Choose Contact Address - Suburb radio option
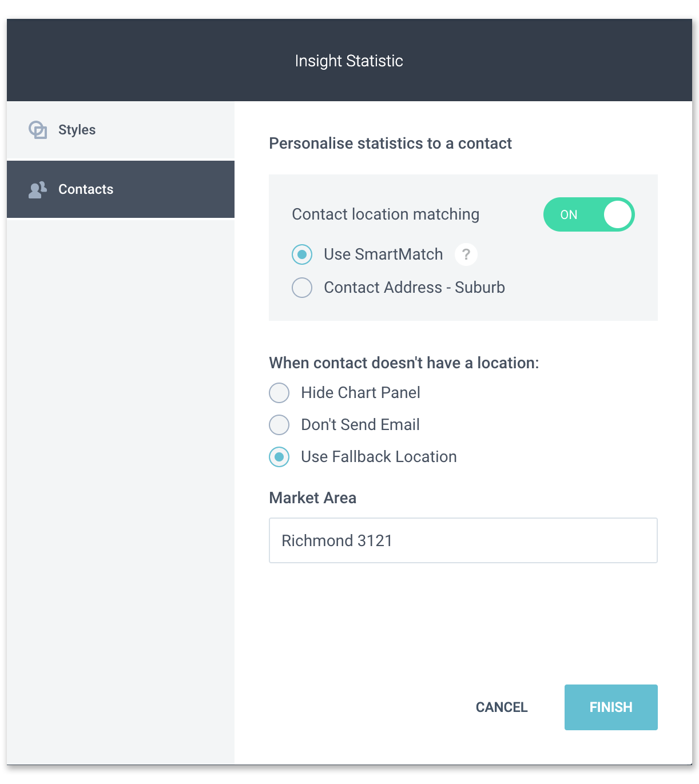This screenshot has height=784, width=699. tap(302, 287)
